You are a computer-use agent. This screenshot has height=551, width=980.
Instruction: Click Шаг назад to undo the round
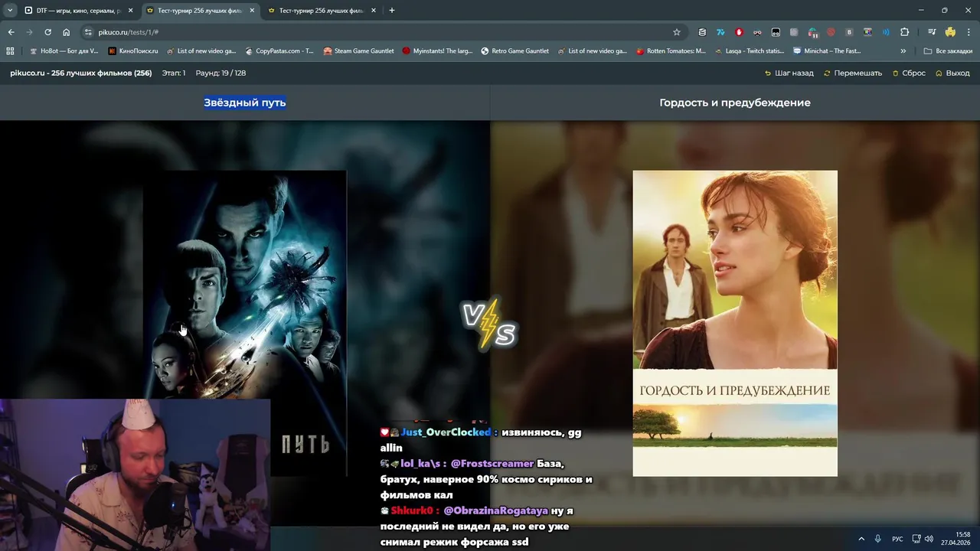pos(789,73)
